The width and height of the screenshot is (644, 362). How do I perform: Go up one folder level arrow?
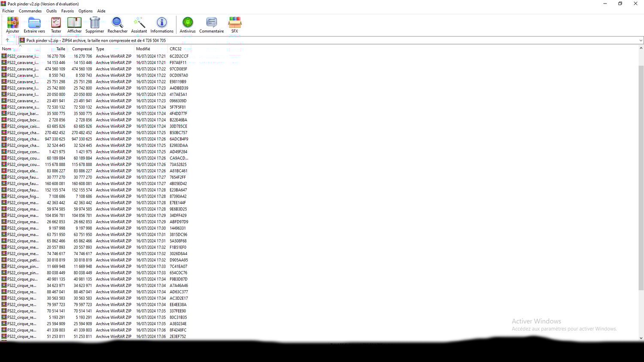click(7, 40)
